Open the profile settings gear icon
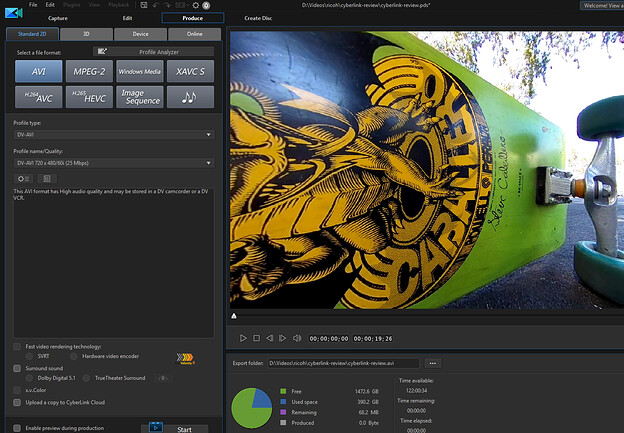The width and height of the screenshot is (624, 433). [23, 179]
